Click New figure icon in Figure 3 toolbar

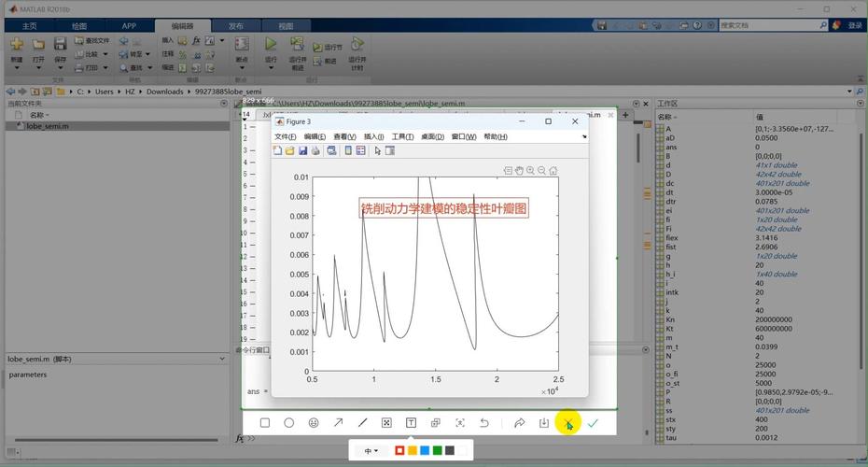pos(277,150)
